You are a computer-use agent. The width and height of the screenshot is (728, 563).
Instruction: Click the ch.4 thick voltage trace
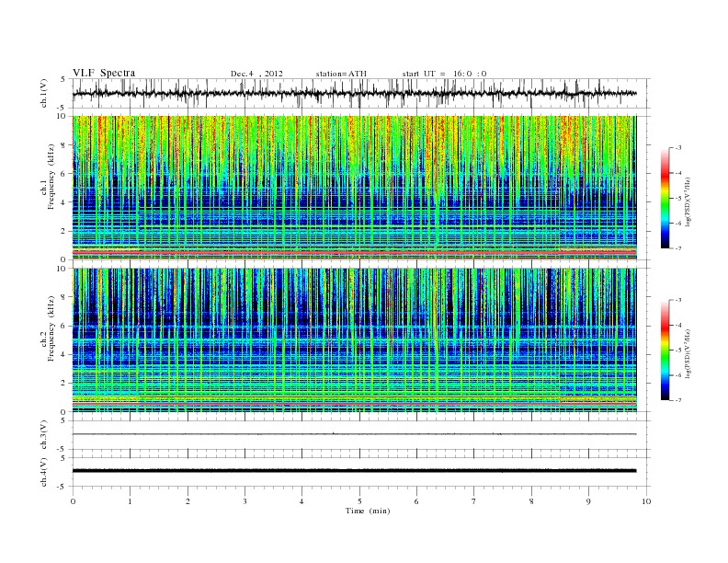point(354,471)
